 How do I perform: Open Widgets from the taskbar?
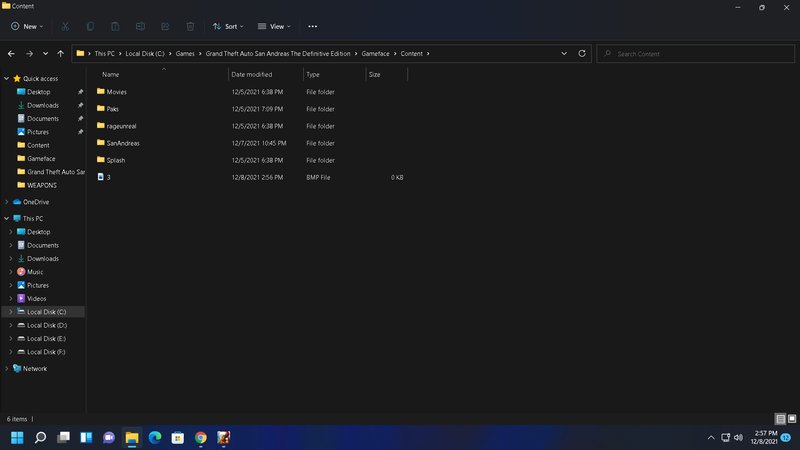pos(86,438)
